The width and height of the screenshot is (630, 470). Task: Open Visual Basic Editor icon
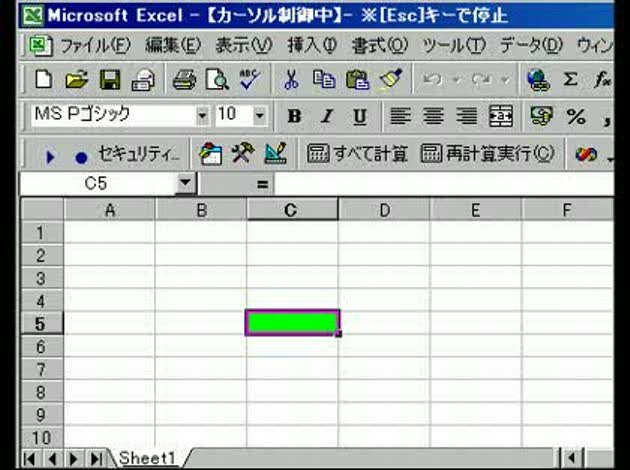pyautogui.click(x=211, y=154)
